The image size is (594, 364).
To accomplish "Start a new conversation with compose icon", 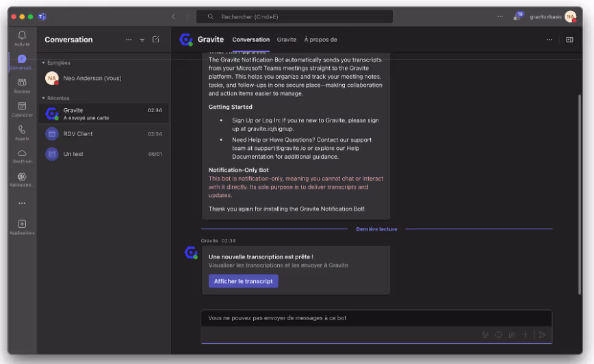I will (x=156, y=40).
